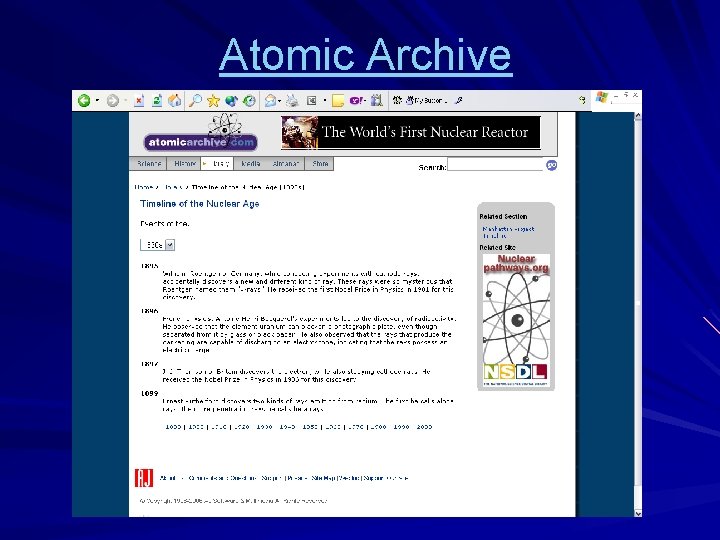Viewport: 720px width, 540px height.
Task: Click the My Button toolbar item
Action: click(426, 100)
